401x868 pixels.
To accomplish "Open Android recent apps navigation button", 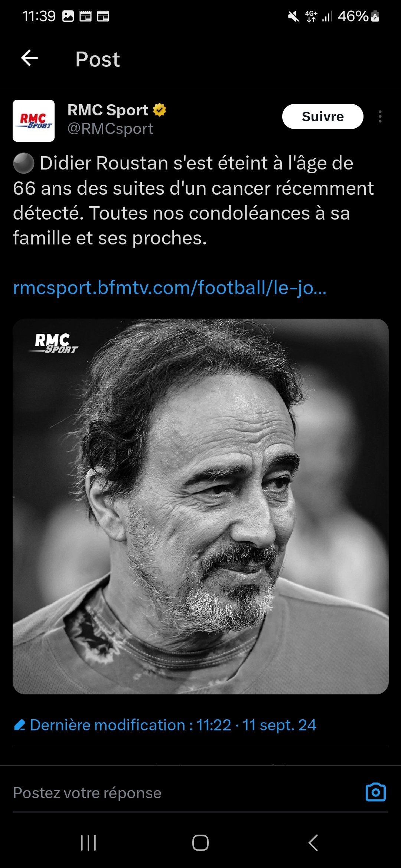I will 88,843.
